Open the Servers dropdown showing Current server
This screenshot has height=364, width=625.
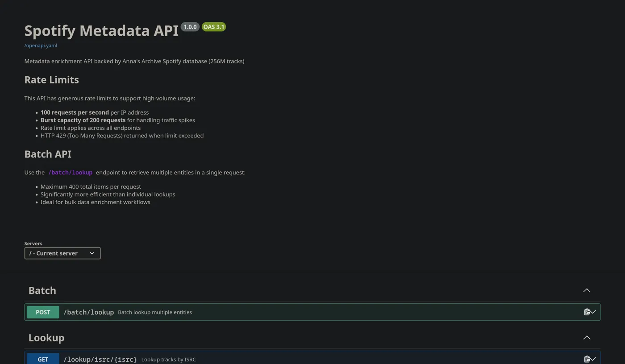pyautogui.click(x=62, y=253)
